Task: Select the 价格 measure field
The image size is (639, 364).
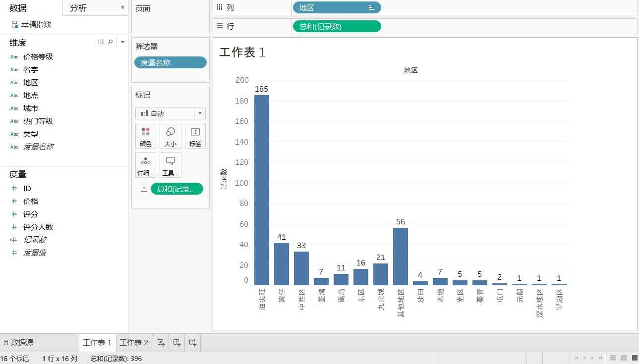Action: click(x=31, y=201)
